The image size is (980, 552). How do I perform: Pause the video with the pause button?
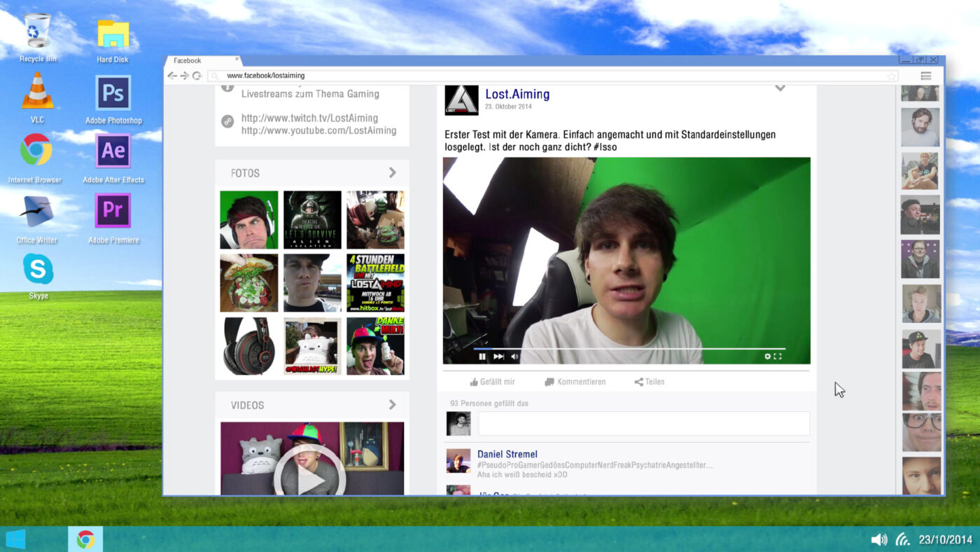click(482, 357)
